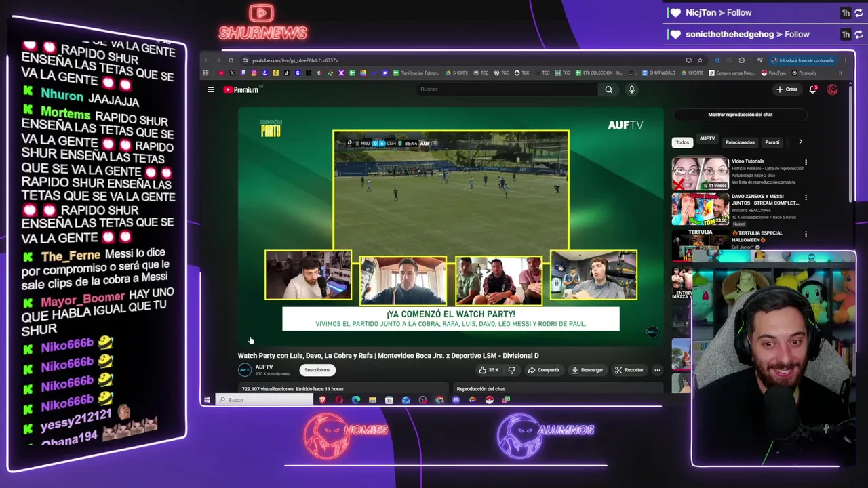Click the Watch Party video player
The image size is (868, 488).
(x=450, y=227)
